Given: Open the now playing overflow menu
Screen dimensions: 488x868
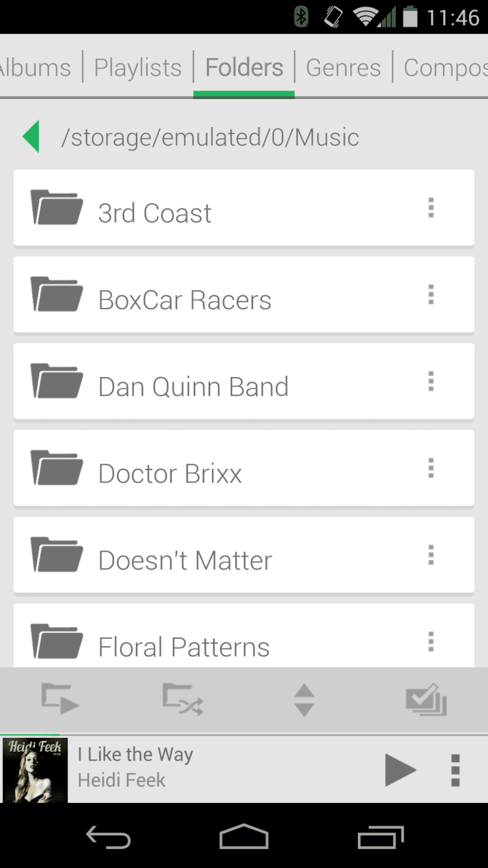Looking at the screenshot, I should click(455, 770).
